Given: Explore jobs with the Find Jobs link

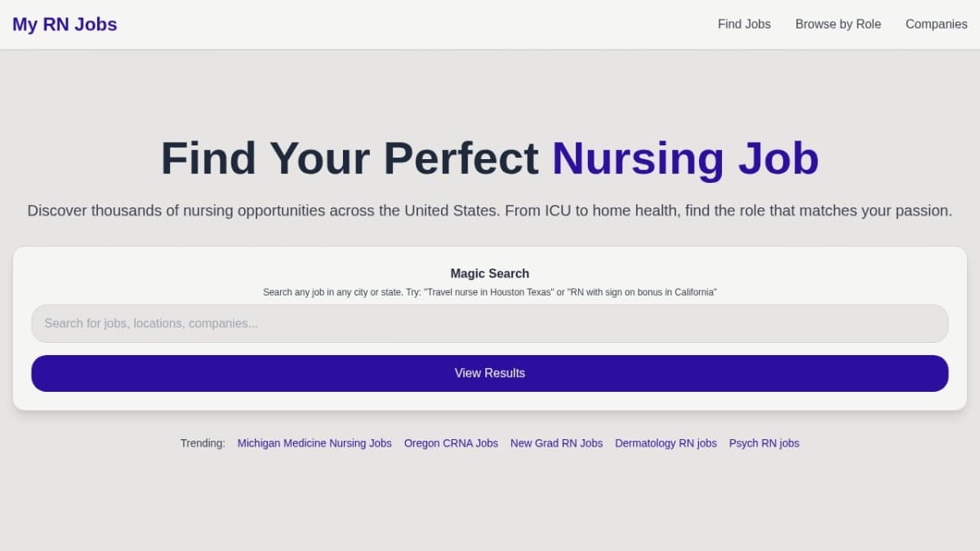Looking at the screenshot, I should tap(744, 24).
